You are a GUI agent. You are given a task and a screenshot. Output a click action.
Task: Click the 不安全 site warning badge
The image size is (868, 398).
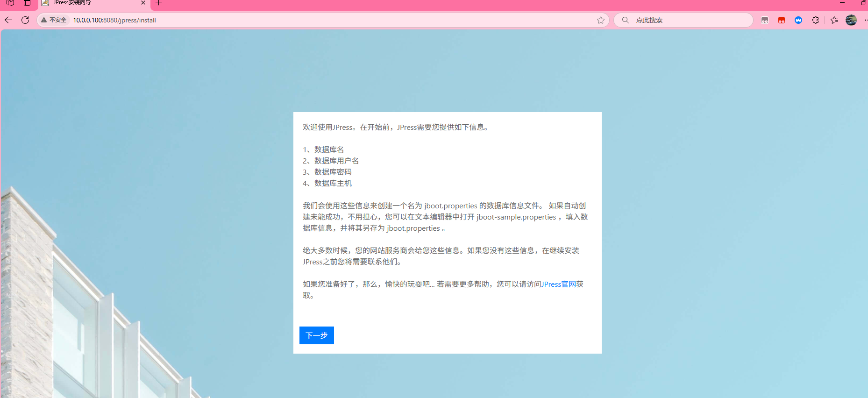[54, 20]
